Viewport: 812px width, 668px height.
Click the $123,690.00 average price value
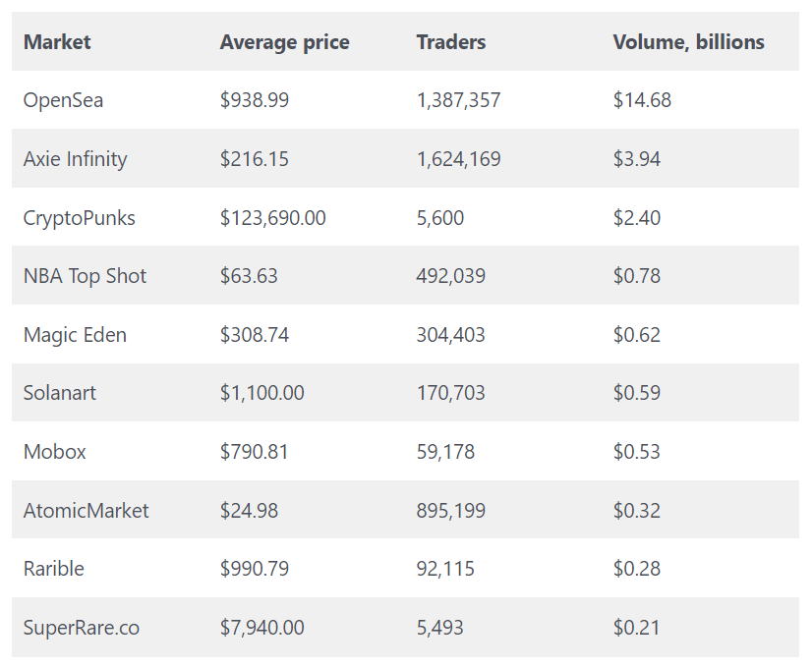272,217
